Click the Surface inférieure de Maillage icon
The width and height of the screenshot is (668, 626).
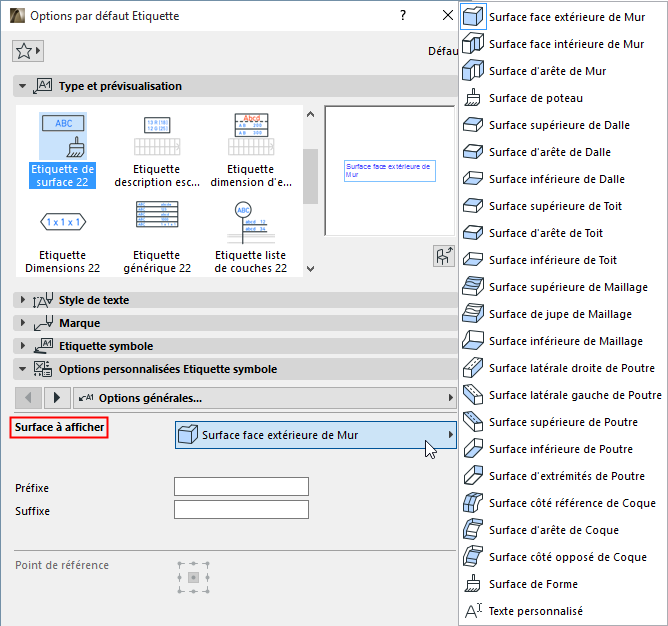click(x=472, y=340)
